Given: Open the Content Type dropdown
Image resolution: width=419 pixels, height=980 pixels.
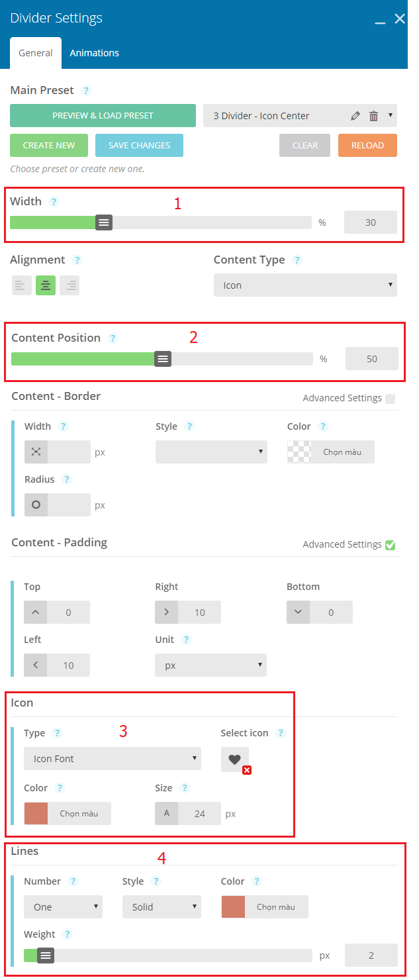Looking at the screenshot, I should point(305,285).
